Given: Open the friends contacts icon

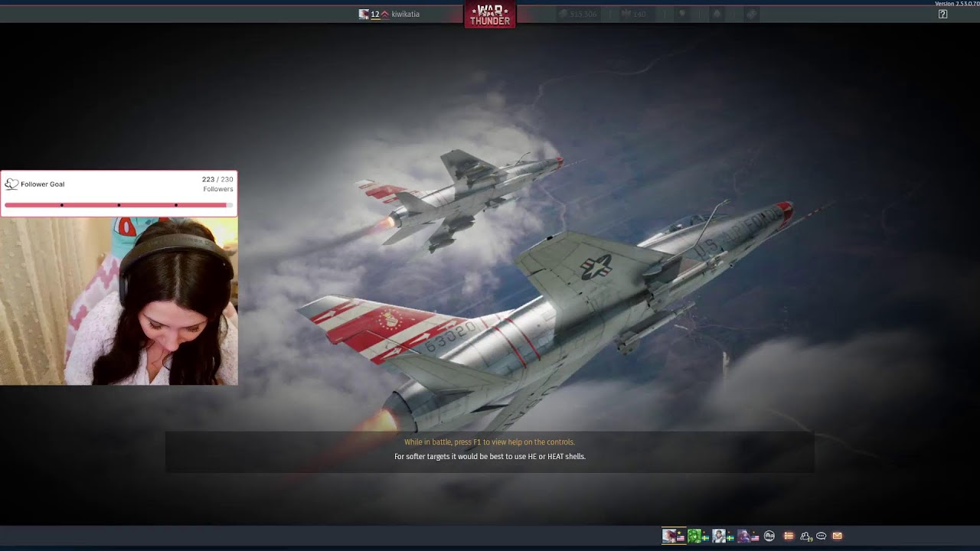Looking at the screenshot, I should tap(805, 536).
